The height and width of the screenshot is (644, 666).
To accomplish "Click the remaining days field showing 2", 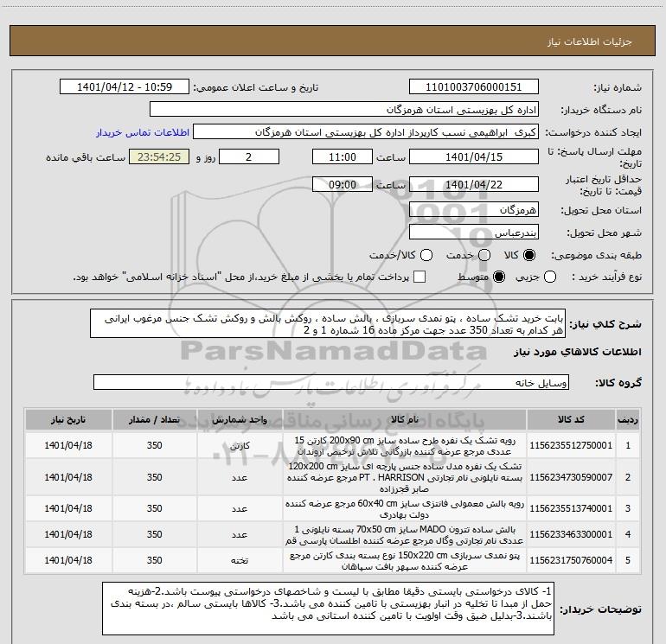I will click(249, 156).
